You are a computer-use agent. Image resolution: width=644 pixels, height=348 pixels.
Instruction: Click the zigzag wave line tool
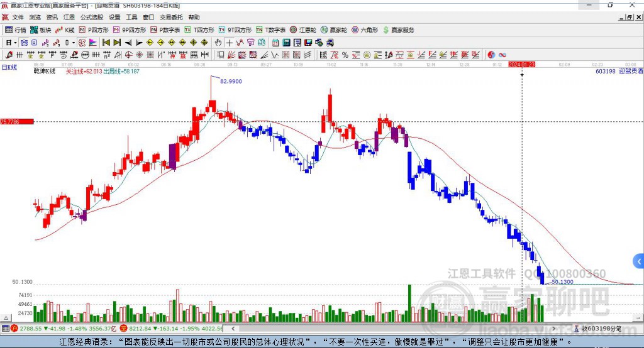pos(274,55)
